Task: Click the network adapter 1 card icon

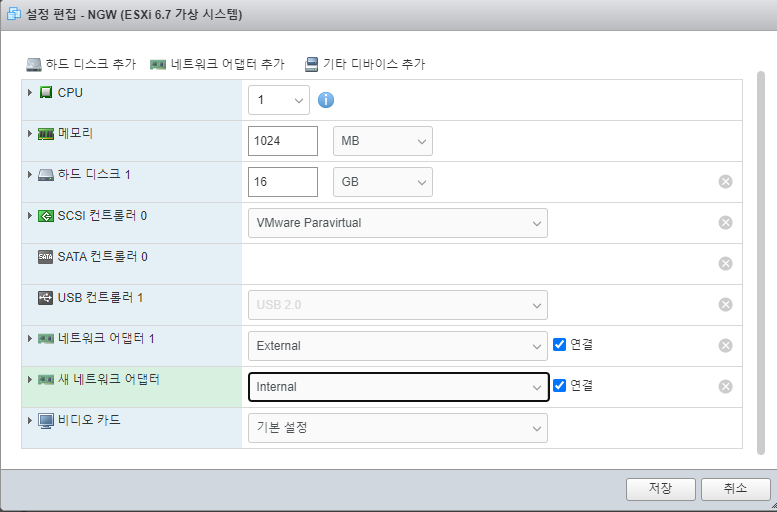Action: click(x=46, y=339)
